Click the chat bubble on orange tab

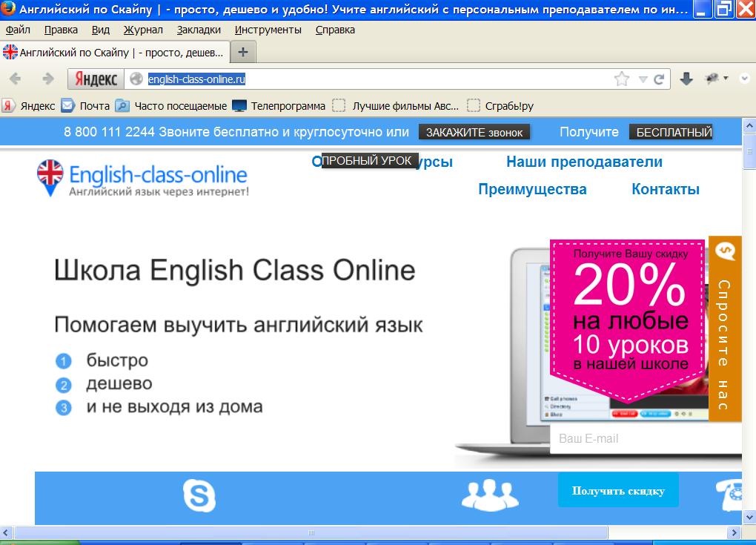(x=725, y=251)
